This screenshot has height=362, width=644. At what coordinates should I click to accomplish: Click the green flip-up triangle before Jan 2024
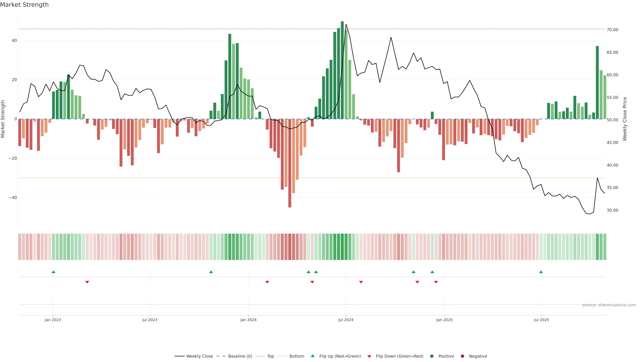tap(211, 272)
